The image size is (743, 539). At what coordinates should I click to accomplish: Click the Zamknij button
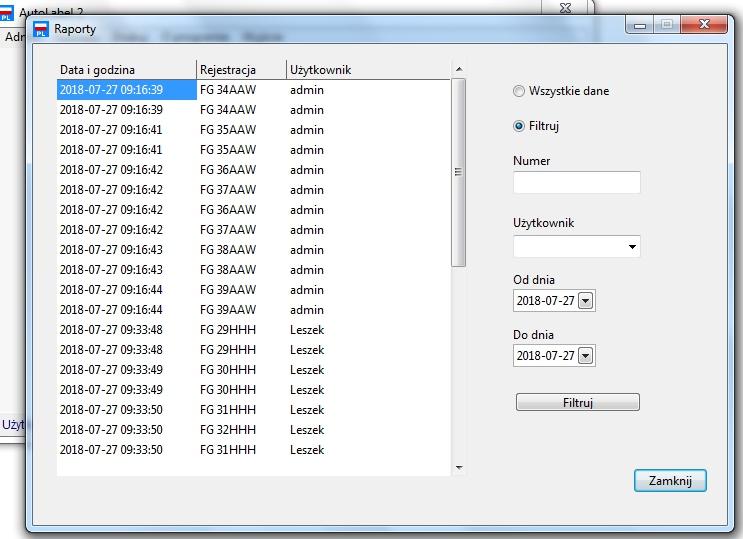point(670,481)
